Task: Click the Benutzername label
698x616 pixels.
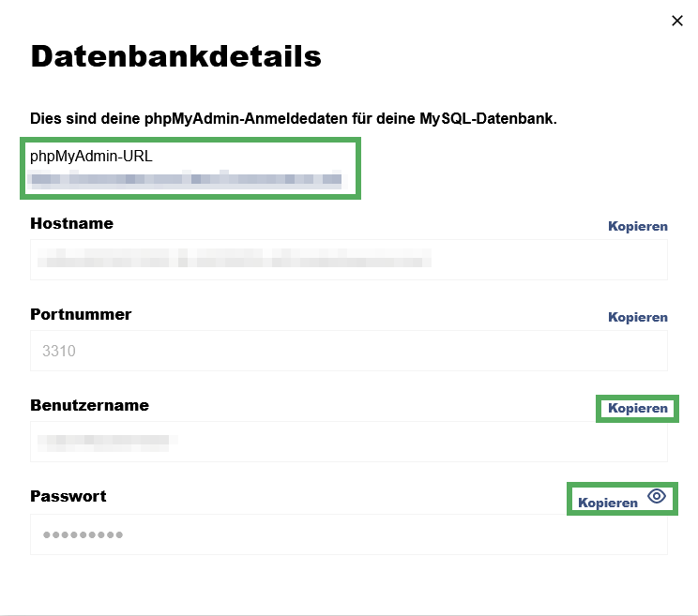Action: click(x=89, y=405)
